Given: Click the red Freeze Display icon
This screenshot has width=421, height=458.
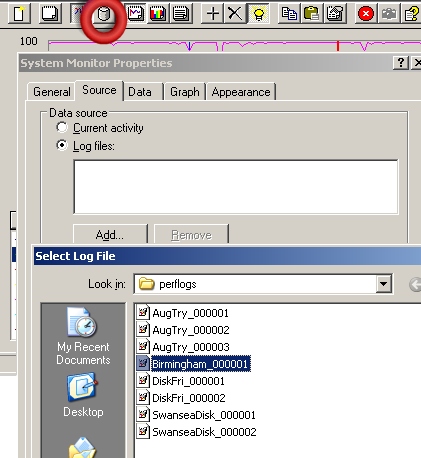Looking at the screenshot, I should pos(366,13).
